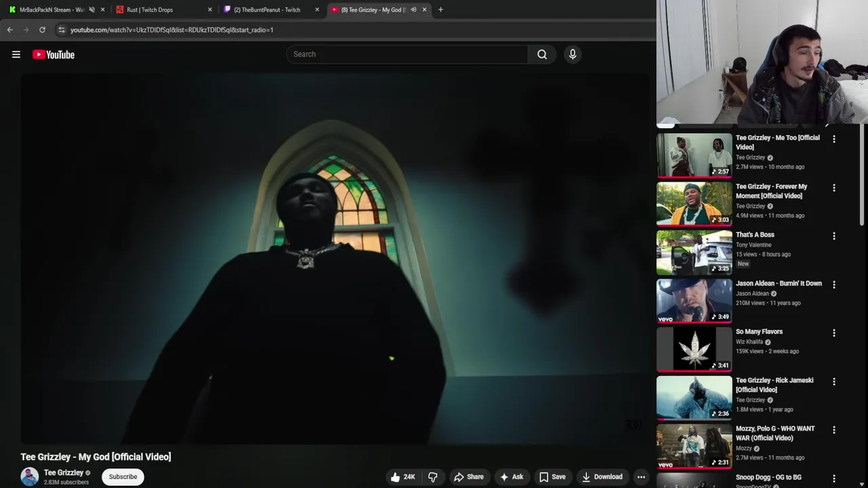Click title Tee Grizzley - Forever My Moment

[772, 191]
